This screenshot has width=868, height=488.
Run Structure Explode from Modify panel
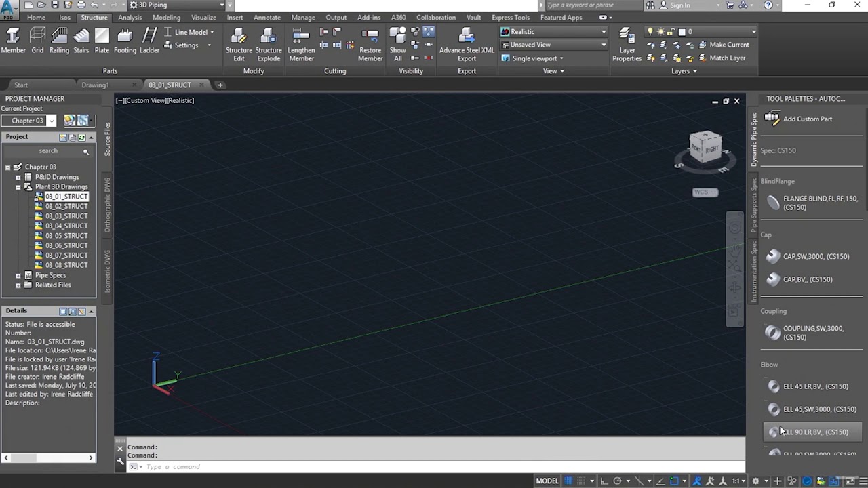[x=269, y=45]
